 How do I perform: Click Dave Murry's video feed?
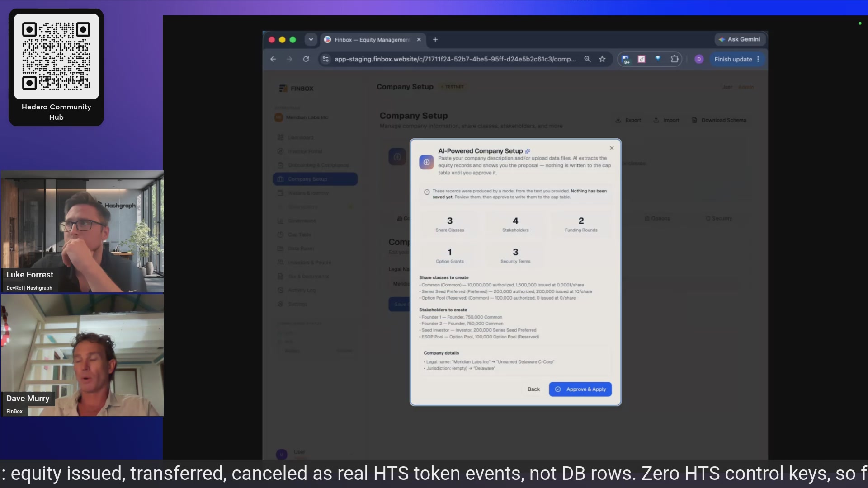(x=82, y=355)
